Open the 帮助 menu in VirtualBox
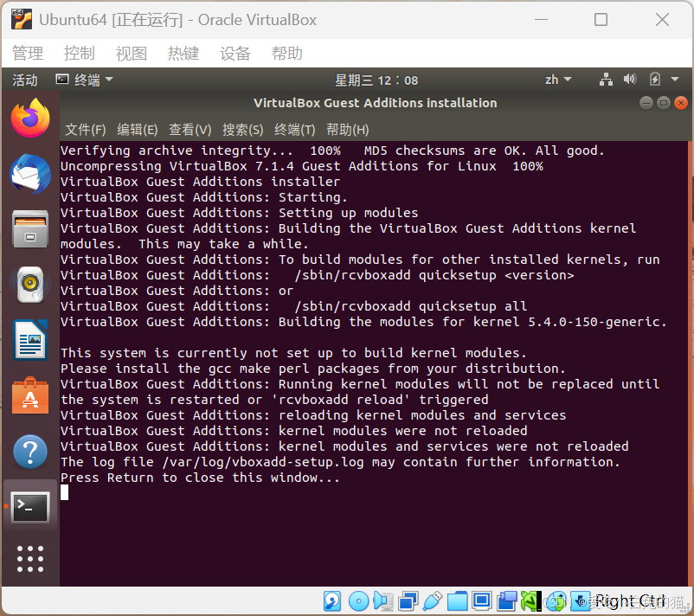 (x=287, y=53)
